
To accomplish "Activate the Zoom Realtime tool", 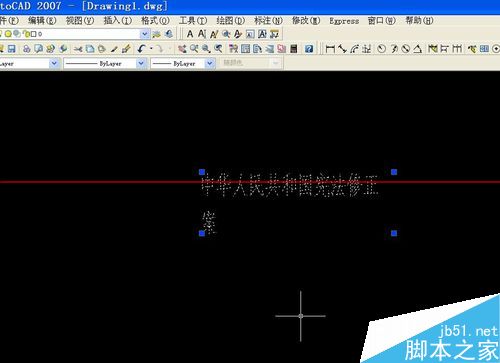I will 194,49.
